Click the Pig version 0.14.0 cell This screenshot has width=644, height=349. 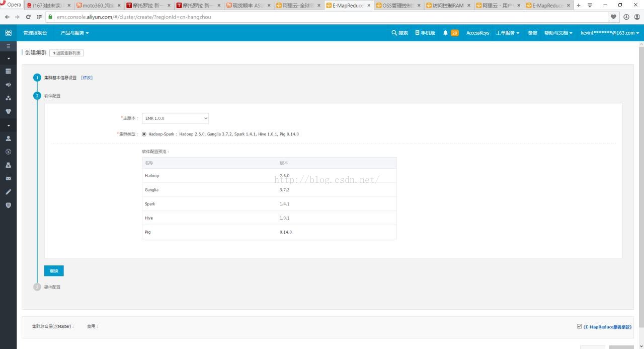(x=286, y=232)
